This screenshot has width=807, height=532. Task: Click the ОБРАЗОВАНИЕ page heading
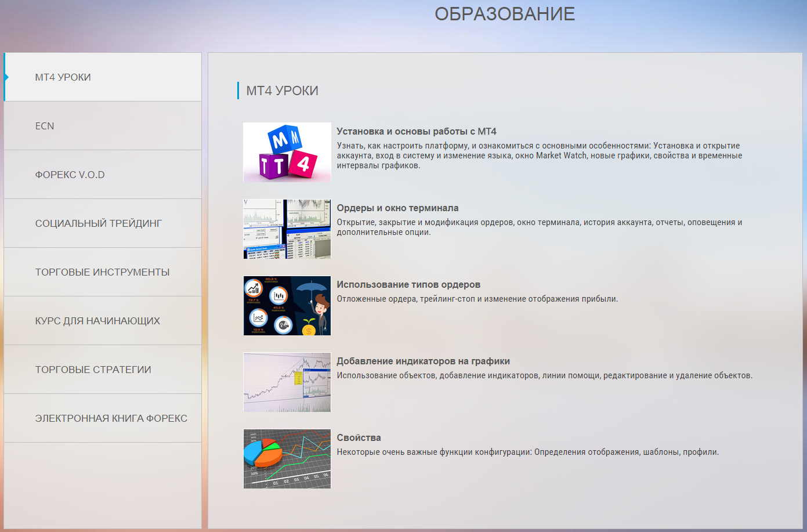coord(505,14)
